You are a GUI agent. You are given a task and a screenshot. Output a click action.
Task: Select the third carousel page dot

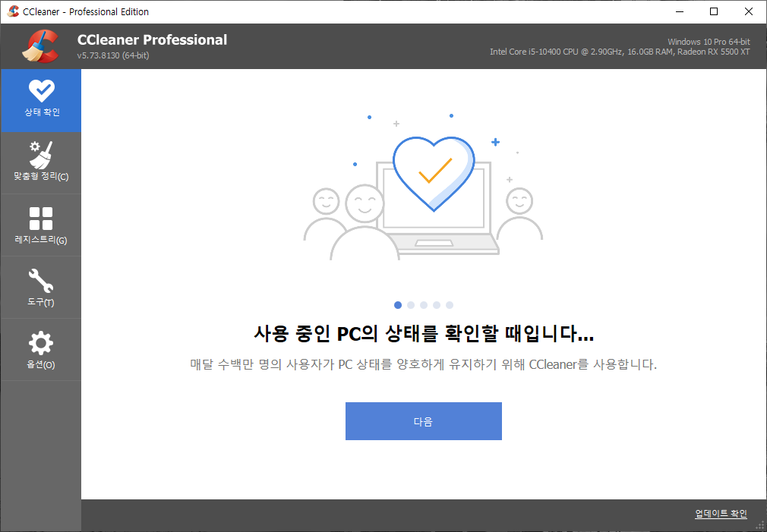click(424, 305)
